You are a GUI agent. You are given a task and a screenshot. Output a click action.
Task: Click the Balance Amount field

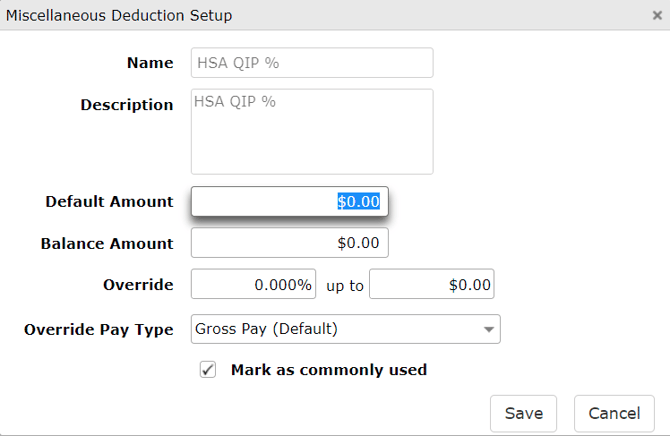(289, 243)
